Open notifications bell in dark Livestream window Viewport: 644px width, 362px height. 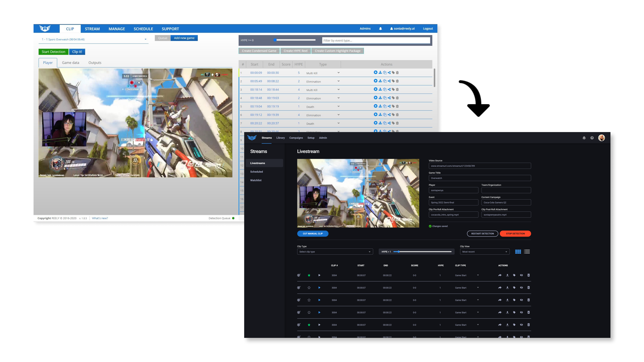(x=584, y=138)
